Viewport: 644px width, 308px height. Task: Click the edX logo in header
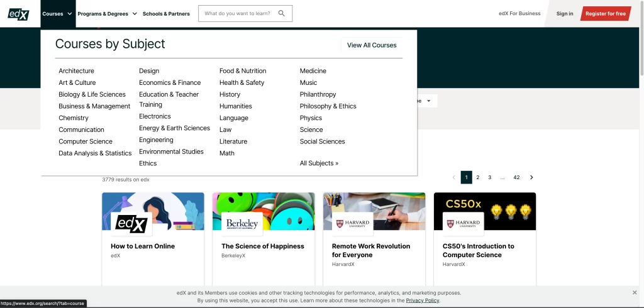[18, 14]
